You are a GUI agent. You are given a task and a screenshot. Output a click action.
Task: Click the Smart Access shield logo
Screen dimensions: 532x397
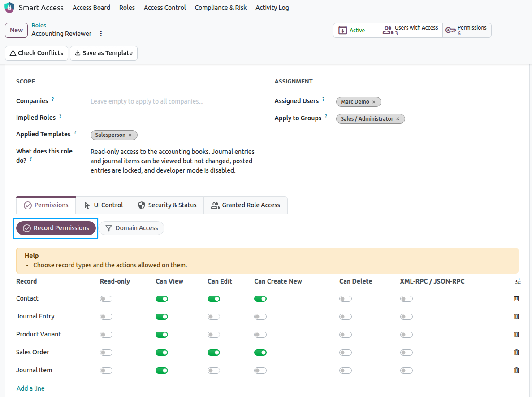coord(9,8)
